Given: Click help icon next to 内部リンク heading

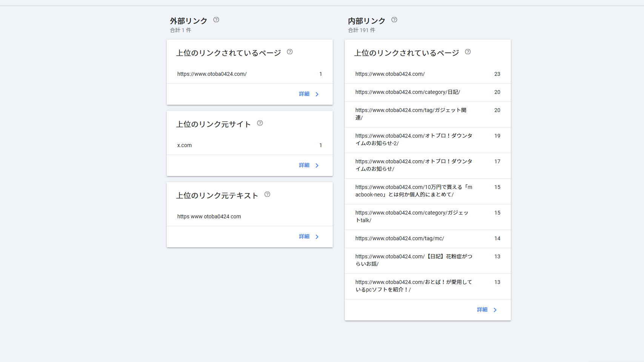Looking at the screenshot, I should [394, 20].
